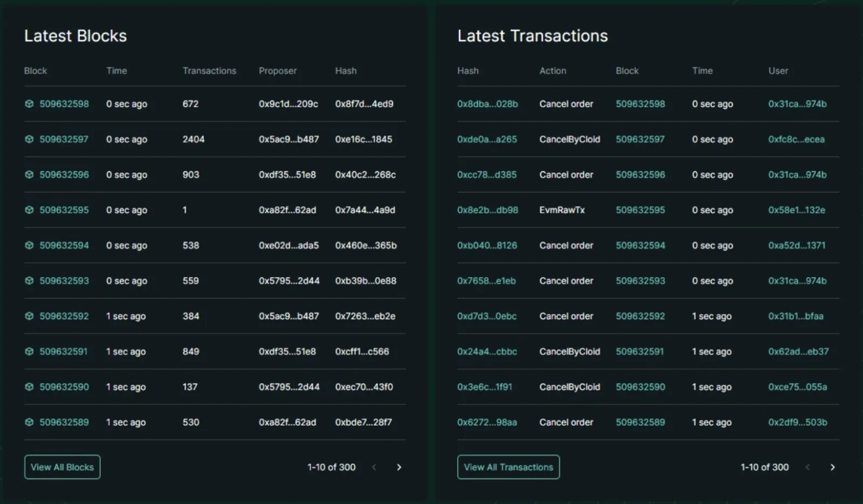Open block 509632591 in Latest Transactions table
Screen dimensions: 863x504
[x=640, y=351]
